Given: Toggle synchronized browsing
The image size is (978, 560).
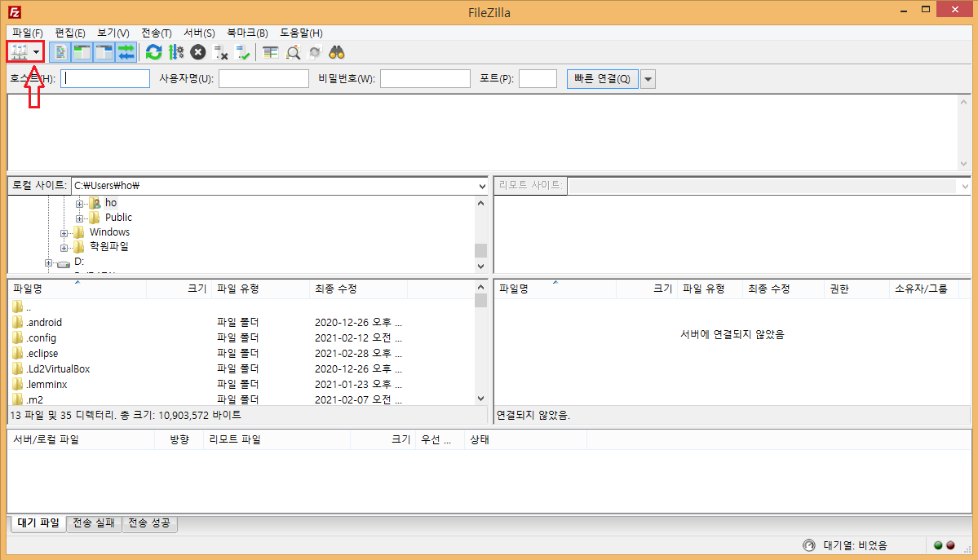Looking at the screenshot, I should [x=314, y=52].
